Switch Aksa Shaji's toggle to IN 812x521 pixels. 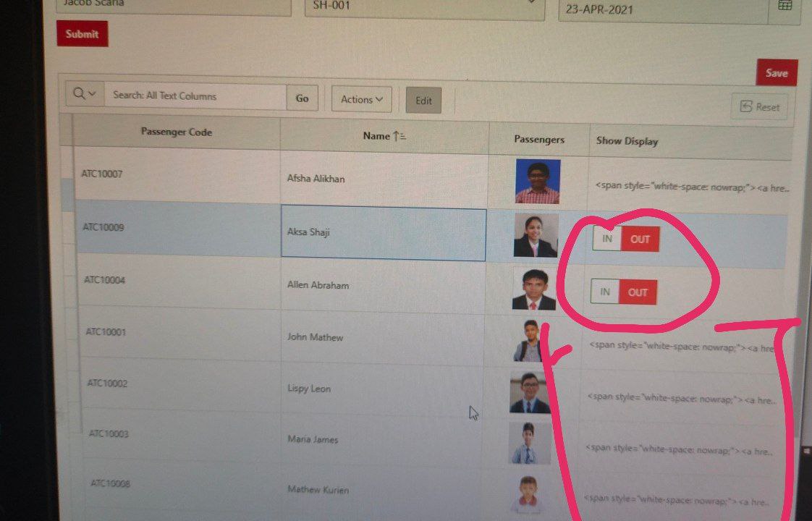coord(607,239)
